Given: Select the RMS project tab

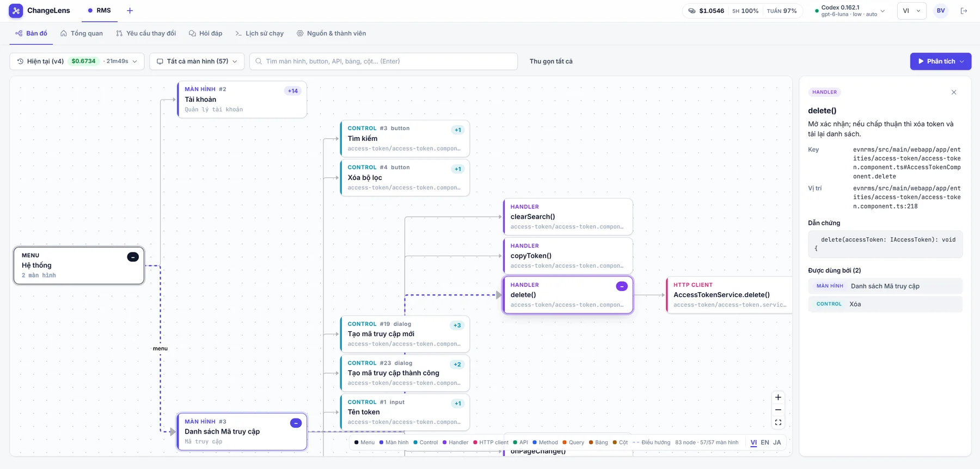Looking at the screenshot, I should click(x=100, y=10).
